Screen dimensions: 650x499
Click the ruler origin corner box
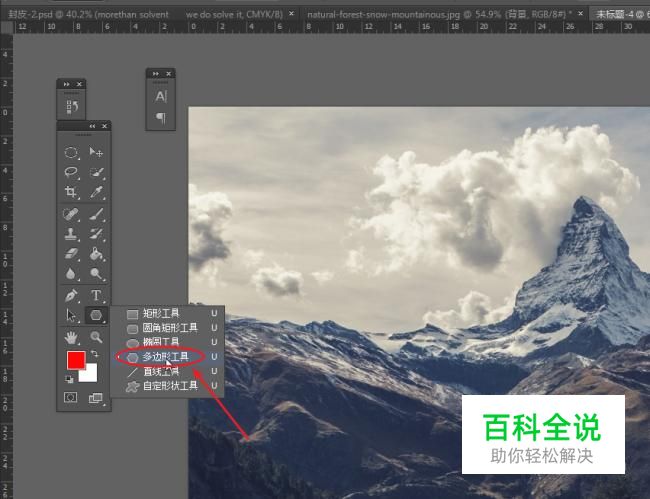click(7, 27)
